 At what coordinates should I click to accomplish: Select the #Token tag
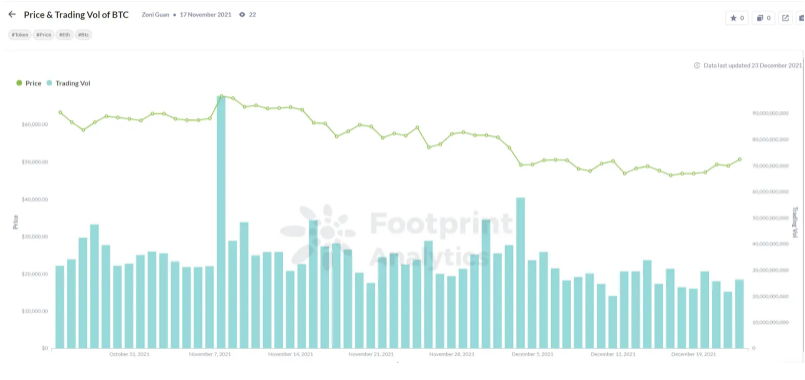coord(20,35)
